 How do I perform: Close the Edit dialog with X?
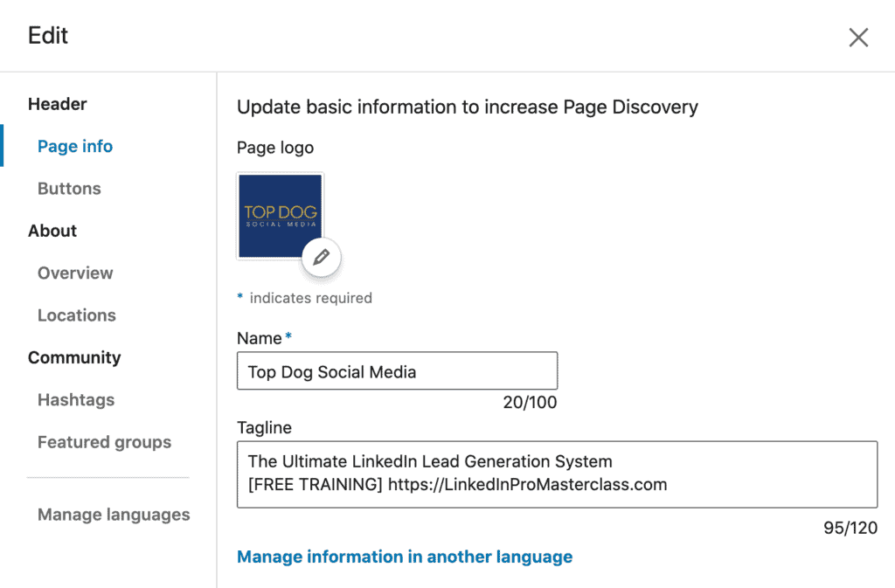858,38
